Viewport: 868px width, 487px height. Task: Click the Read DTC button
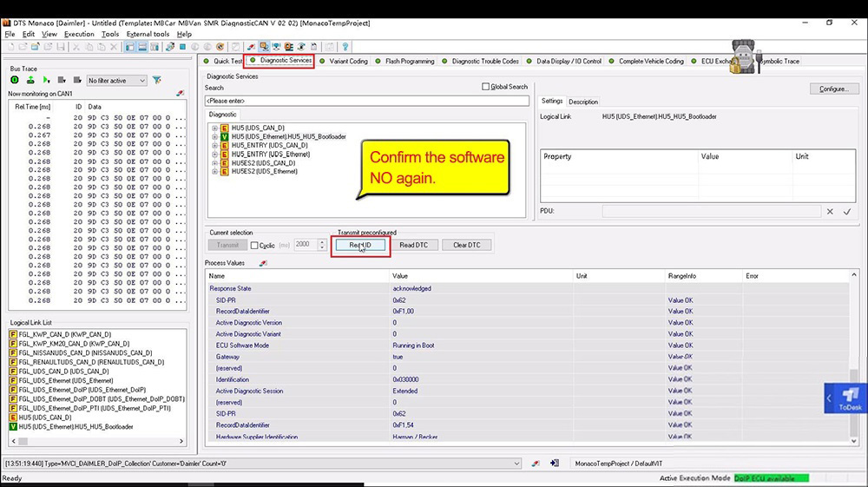pyautogui.click(x=413, y=245)
